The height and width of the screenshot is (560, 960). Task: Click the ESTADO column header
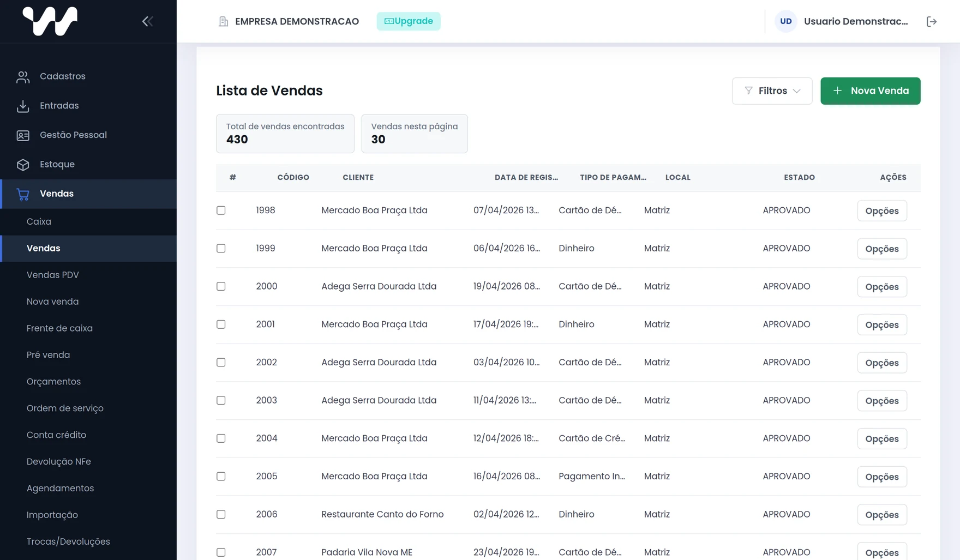coord(799,177)
